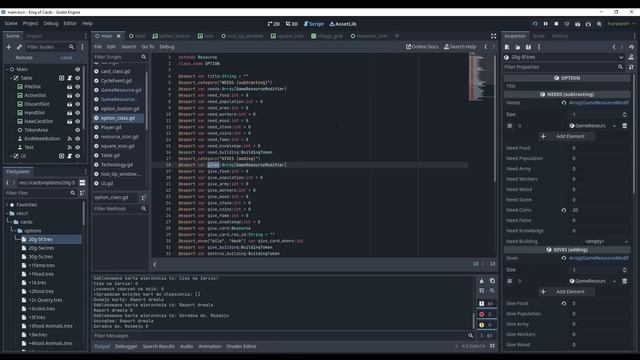The height and width of the screenshot is (360, 640).
Task: Toggle visibility of HandSlot node
Action: [x=77, y=113]
